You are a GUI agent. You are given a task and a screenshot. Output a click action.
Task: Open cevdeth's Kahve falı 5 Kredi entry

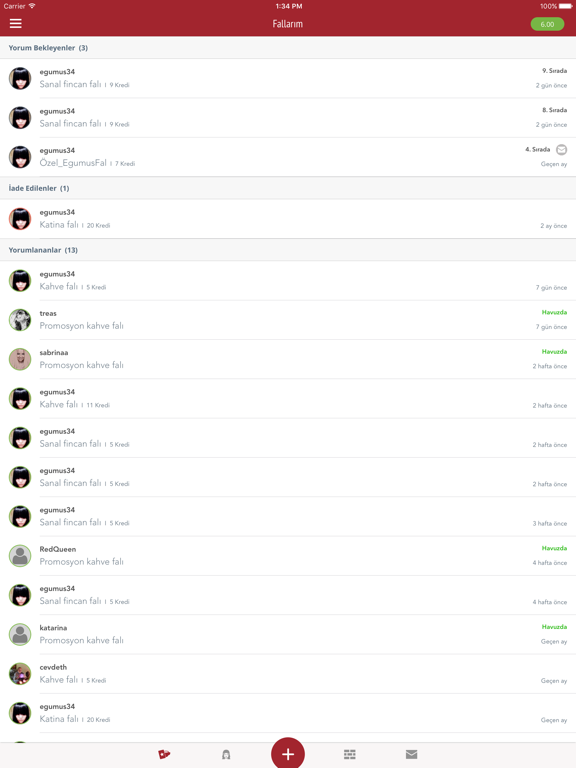coord(288,673)
